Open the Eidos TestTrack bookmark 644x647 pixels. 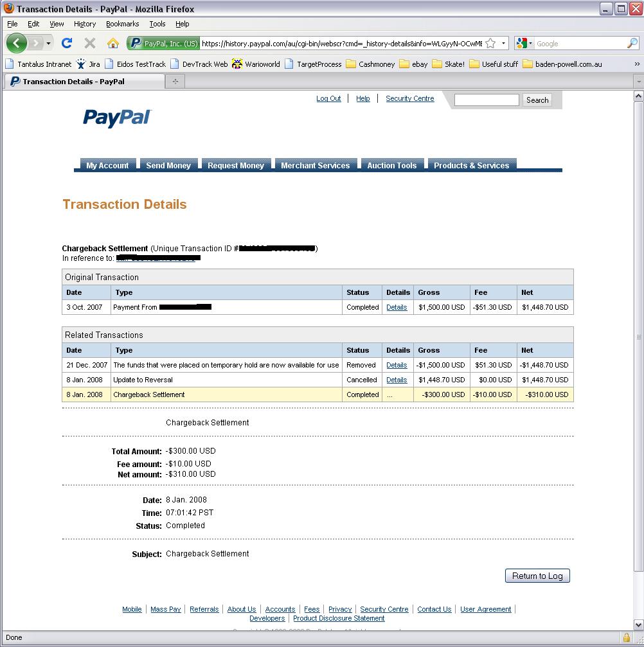pos(135,64)
